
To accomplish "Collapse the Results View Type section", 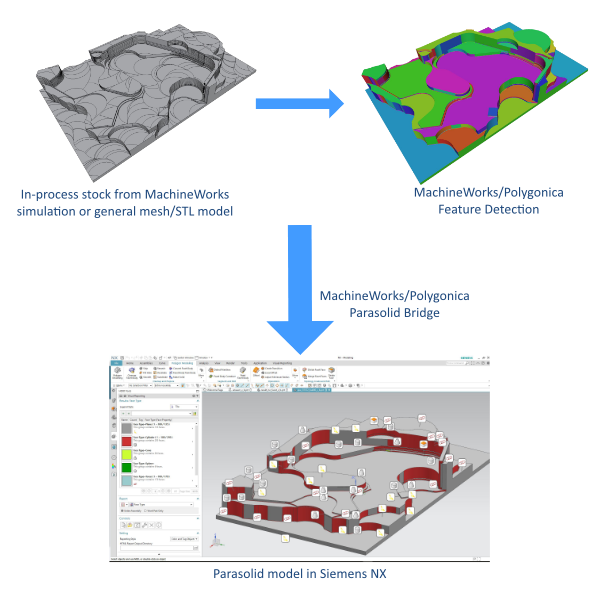I will 198,401.
